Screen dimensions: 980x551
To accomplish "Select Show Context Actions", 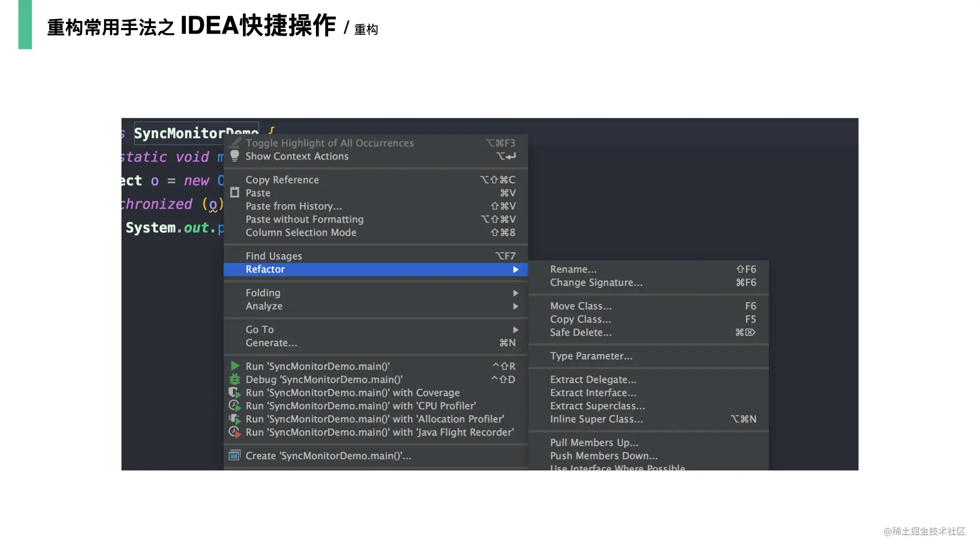I will (376, 156).
